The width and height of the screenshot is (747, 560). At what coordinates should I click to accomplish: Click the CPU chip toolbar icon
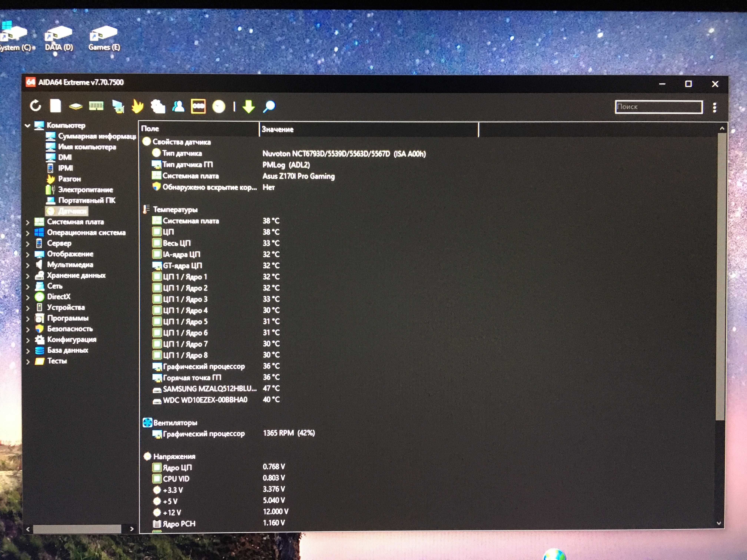click(76, 107)
